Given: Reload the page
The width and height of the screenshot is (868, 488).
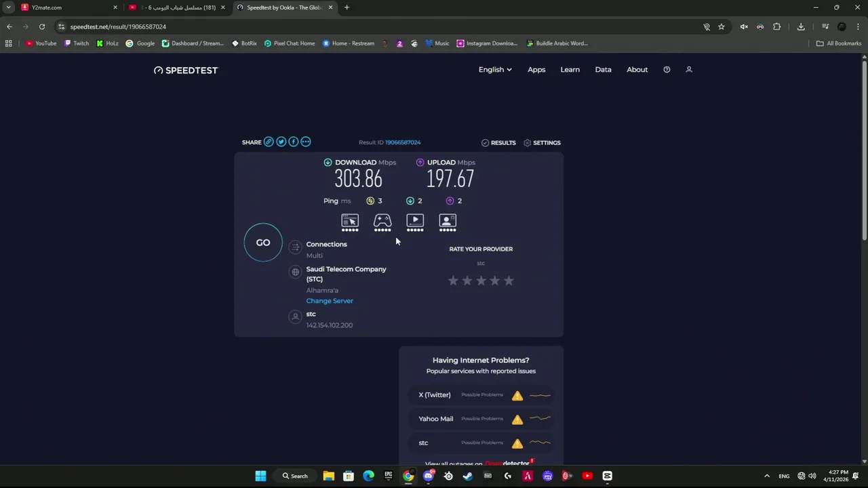Looking at the screenshot, I should 42,26.
